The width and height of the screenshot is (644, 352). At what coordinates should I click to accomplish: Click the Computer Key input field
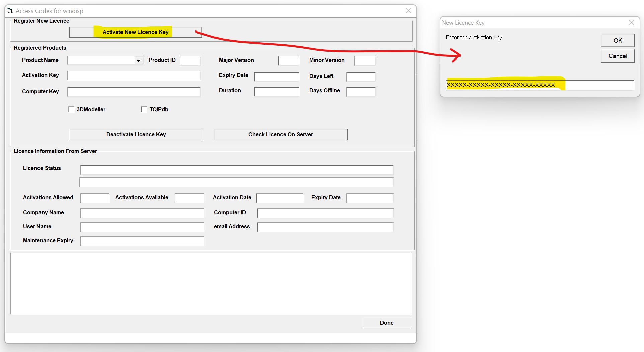click(x=134, y=92)
